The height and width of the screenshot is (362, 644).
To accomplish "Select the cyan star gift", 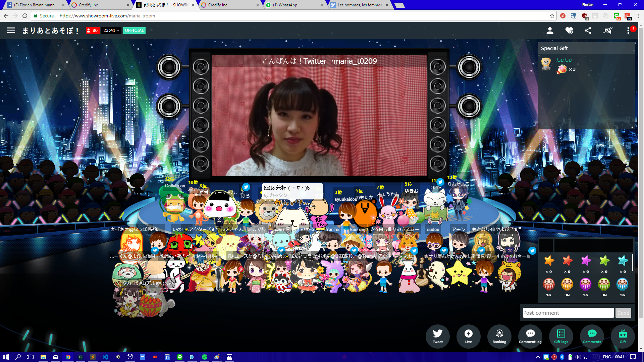I will 623,261.
